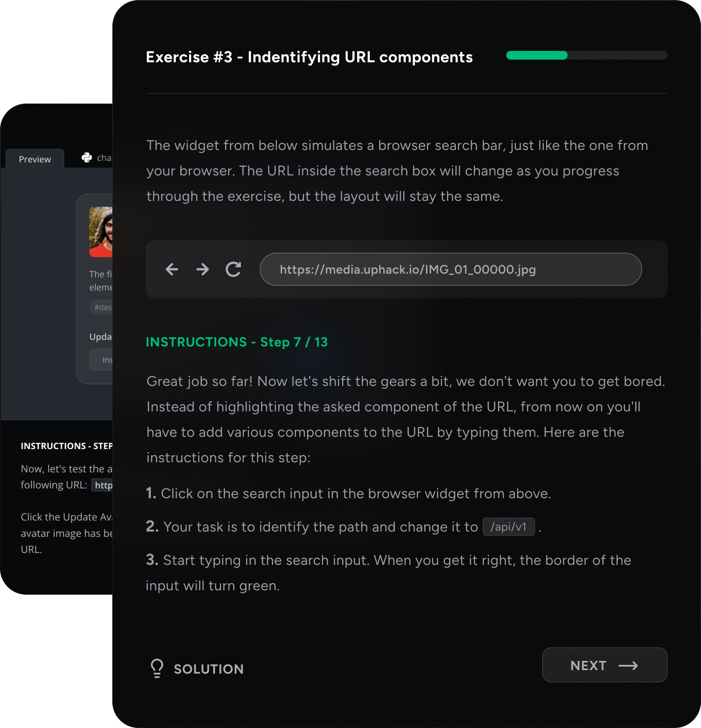Click the 'INSTRUCTIONS - Step 7 / 13' heading
This screenshot has width=701, height=728.
coord(236,342)
